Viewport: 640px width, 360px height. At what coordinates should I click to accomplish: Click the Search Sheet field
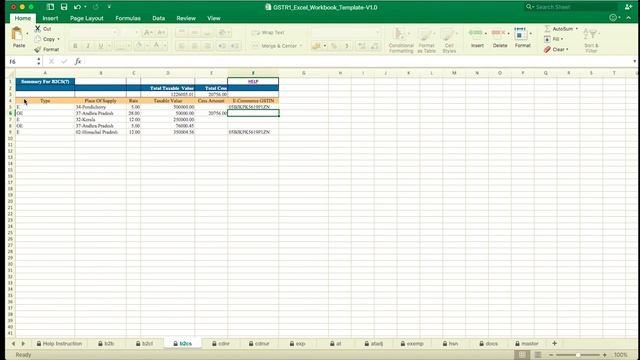(571, 7)
